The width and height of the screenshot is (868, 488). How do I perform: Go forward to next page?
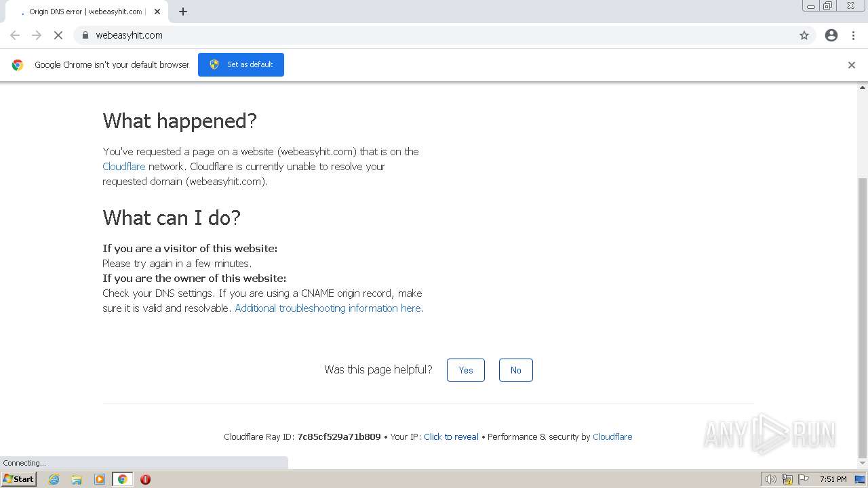[x=37, y=35]
